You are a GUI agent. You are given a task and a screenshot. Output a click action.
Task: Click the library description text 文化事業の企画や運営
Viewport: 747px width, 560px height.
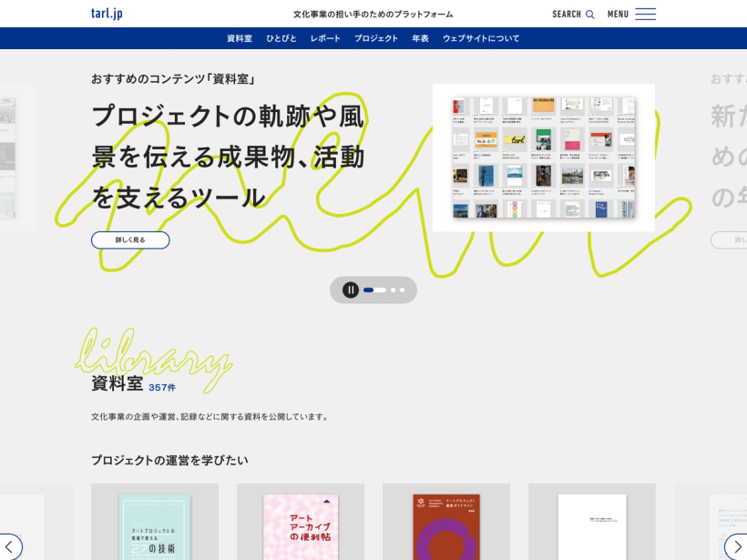pos(210,417)
